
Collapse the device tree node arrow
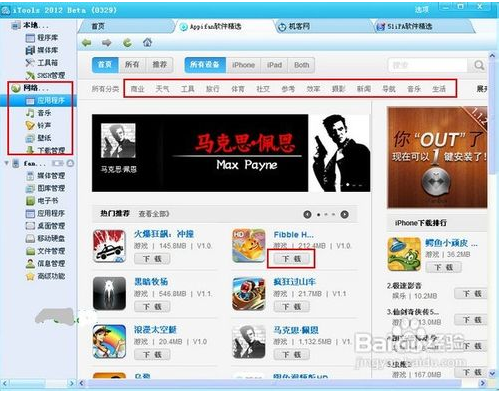coord(6,163)
